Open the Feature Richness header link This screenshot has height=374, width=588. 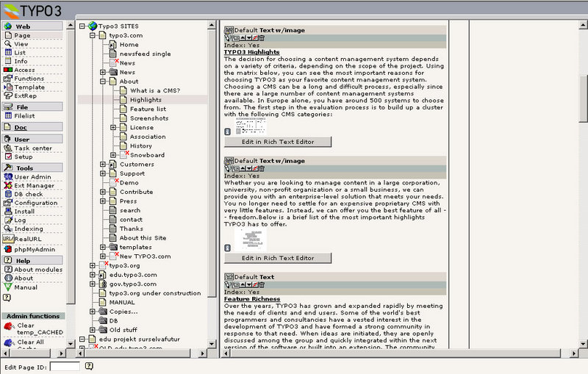[x=252, y=298]
